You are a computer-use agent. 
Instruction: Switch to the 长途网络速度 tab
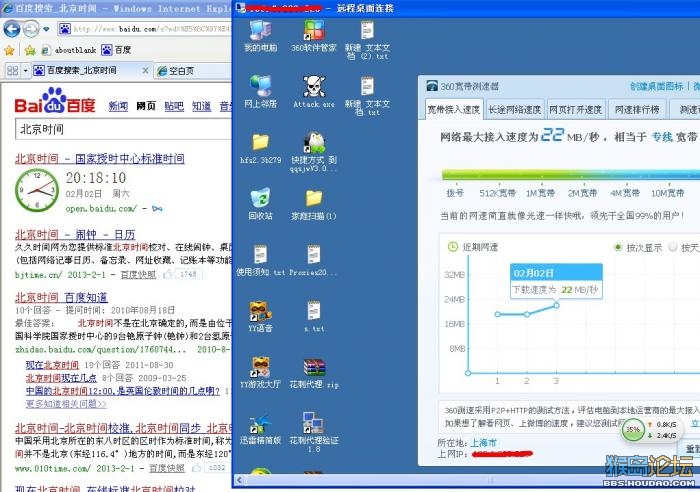tap(515, 109)
